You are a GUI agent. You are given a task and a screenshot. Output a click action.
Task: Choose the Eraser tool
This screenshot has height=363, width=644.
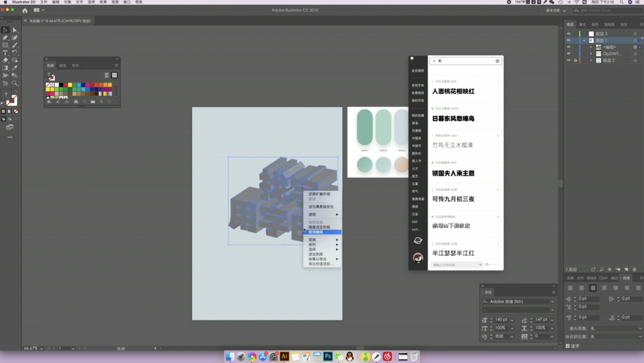point(5,60)
